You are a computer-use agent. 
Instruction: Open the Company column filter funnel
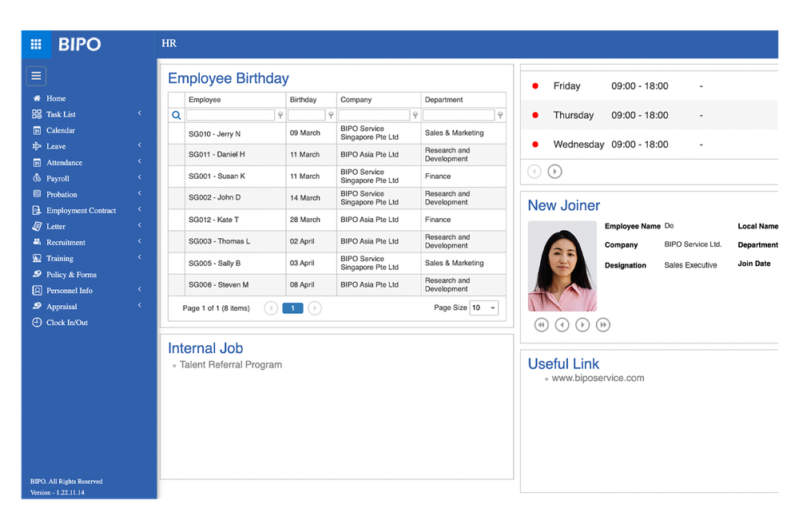point(415,116)
